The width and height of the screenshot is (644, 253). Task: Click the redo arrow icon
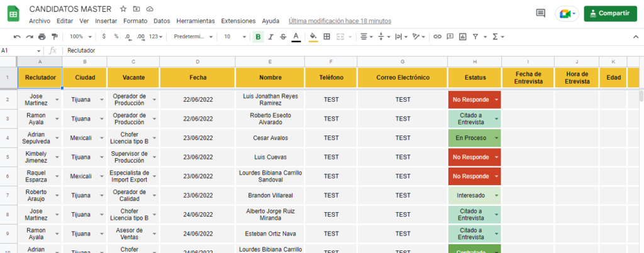[x=29, y=37]
